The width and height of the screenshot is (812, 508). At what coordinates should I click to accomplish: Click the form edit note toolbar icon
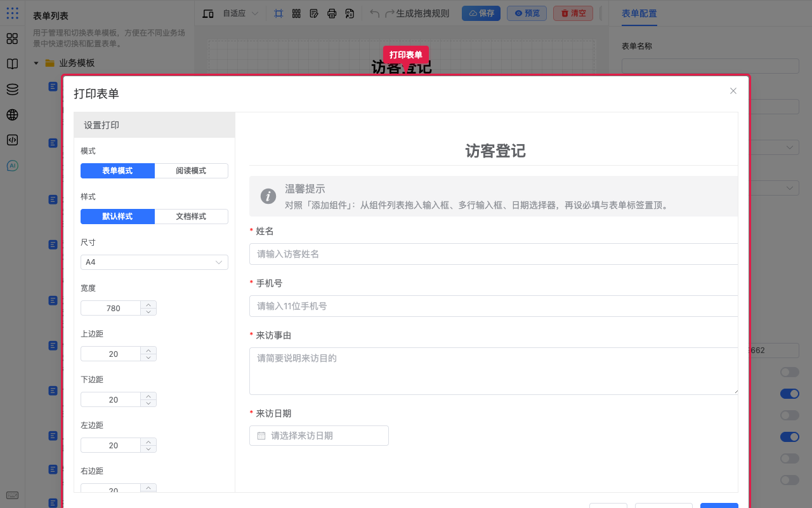tap(314, 13)
